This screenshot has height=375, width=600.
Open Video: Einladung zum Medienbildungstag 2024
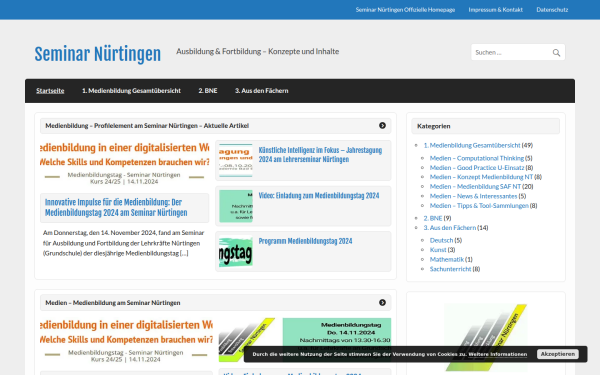coord(319,196)
